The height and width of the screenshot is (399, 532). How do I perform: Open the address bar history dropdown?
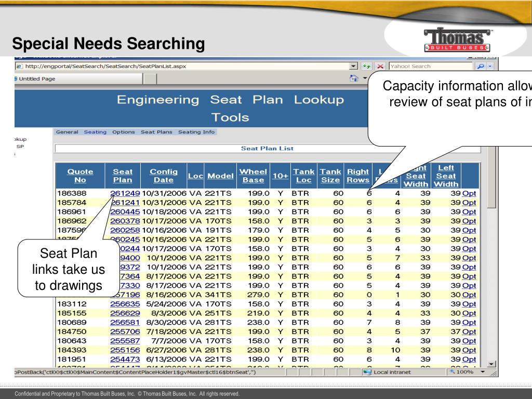(353, 66)
